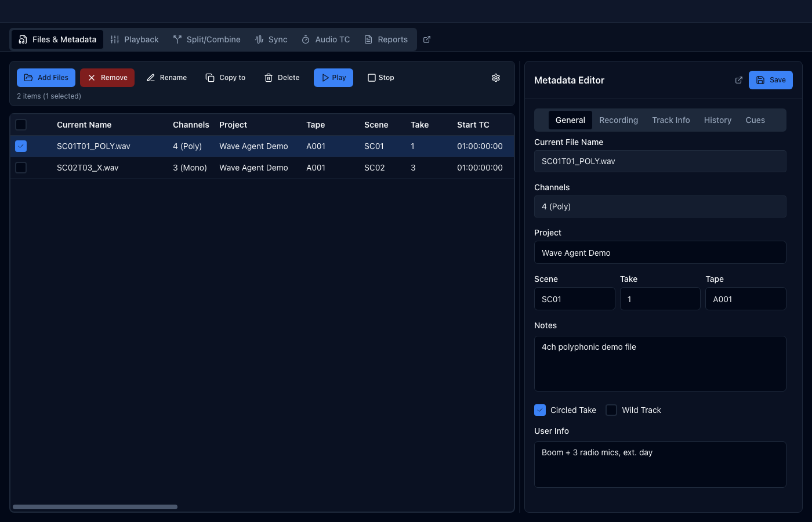Viewport: 812px width, 522px height.
Task: Sort by Current Name column header
Action: [84, 125]
